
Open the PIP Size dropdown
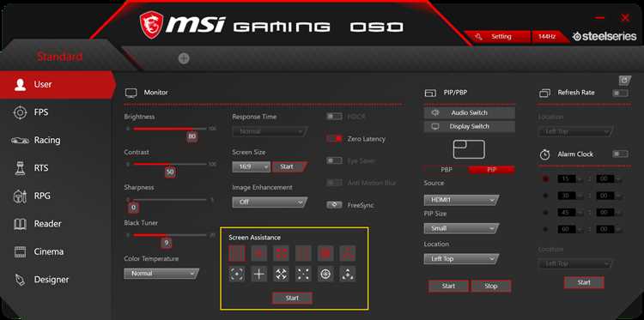click(x=461, y=228)
